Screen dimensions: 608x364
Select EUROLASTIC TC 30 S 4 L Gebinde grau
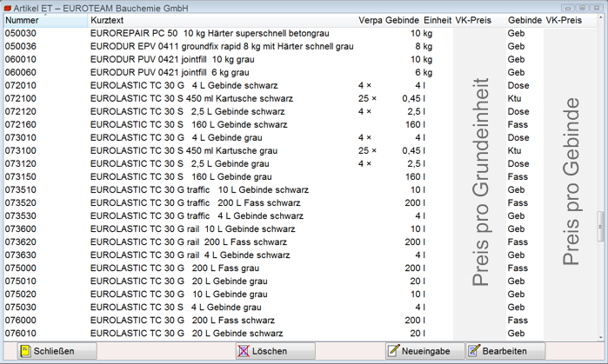pos(176,308)
